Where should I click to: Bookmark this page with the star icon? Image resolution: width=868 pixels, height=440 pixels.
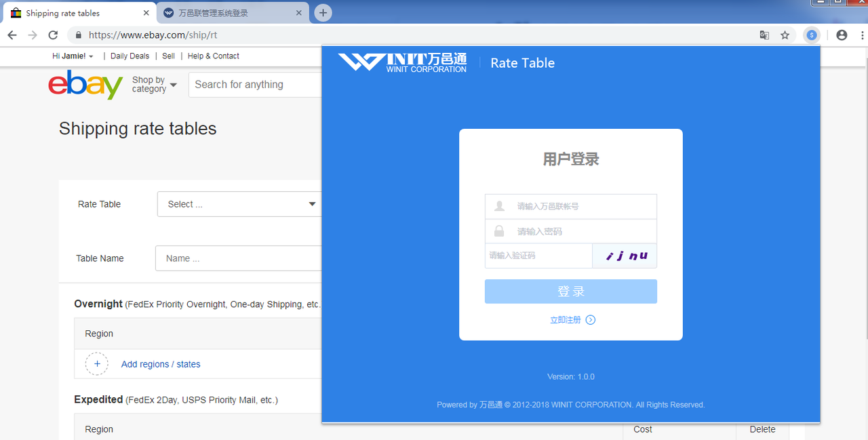point(785,35)
